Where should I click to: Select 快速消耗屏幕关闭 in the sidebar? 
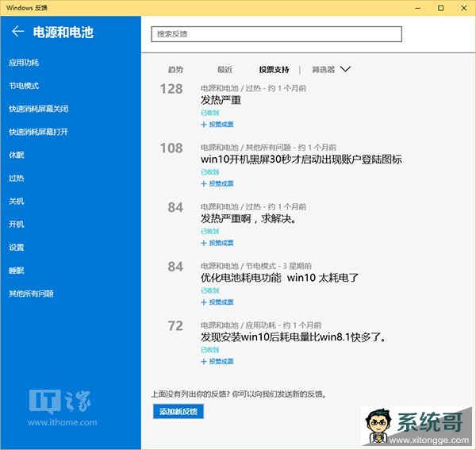(x=38, y=109)
